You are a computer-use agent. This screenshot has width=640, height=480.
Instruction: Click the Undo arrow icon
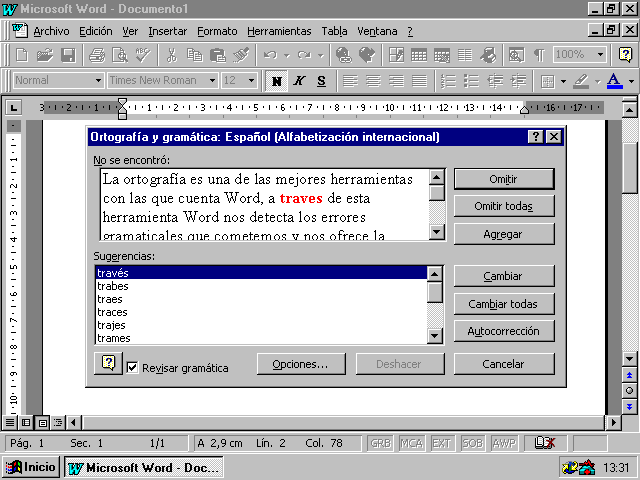(270, 55)
